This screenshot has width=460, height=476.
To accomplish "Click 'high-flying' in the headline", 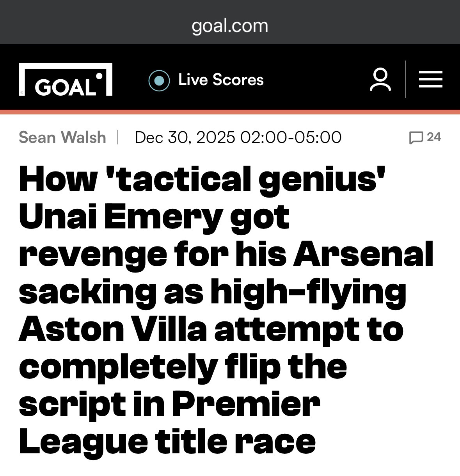I will coord(308,292).
